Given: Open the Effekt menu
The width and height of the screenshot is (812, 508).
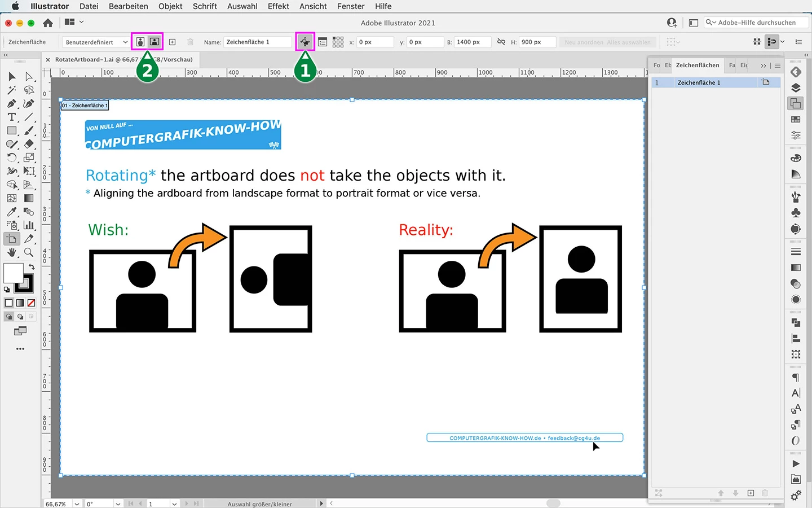Looking at the screenshot, I should click(x=279, y=6).
